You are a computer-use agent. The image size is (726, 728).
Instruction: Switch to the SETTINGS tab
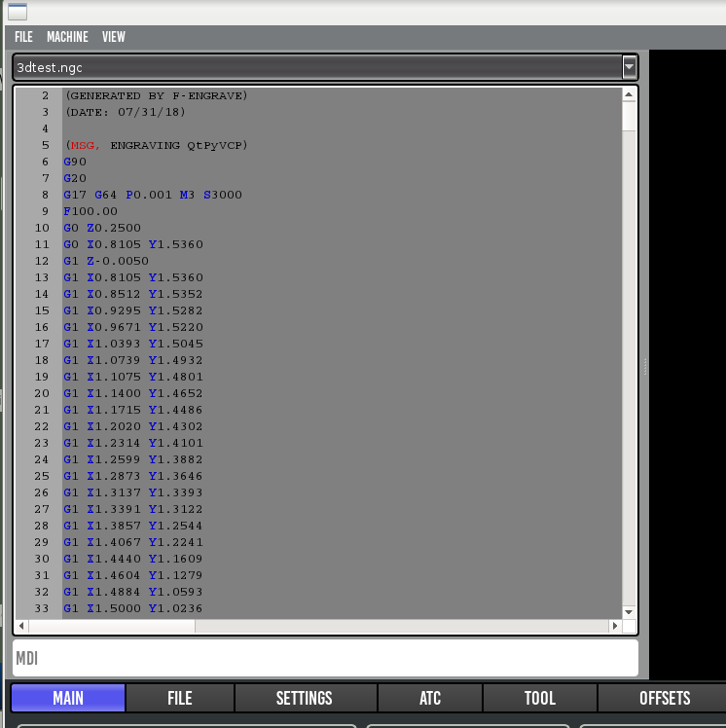[x=305, y=698]
